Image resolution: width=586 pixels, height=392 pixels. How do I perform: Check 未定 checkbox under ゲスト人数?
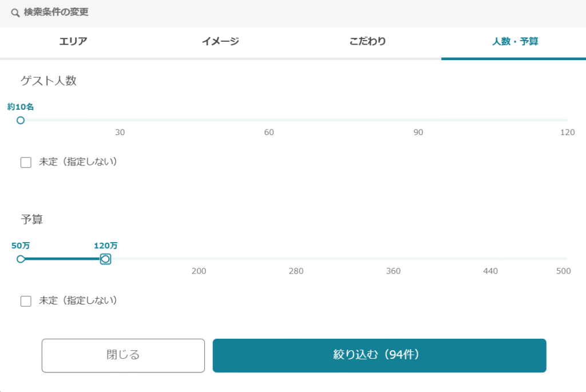tap(26, 163)
